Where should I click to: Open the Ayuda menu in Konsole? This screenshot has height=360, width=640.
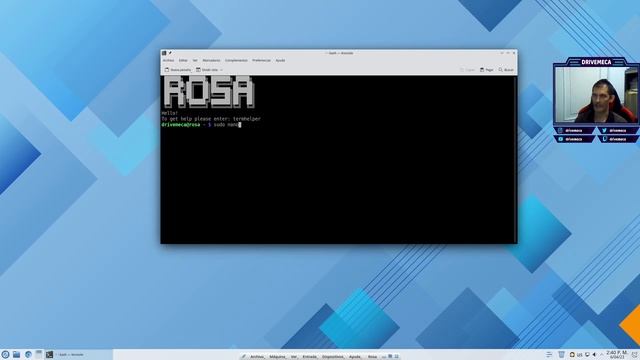[x=280, y=60]
